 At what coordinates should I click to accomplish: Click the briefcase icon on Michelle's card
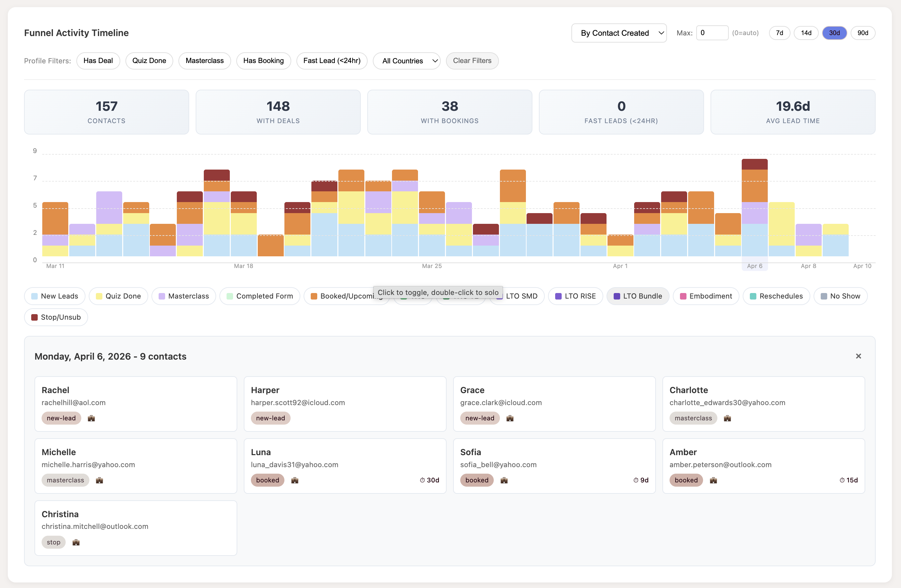pos(99,480)
